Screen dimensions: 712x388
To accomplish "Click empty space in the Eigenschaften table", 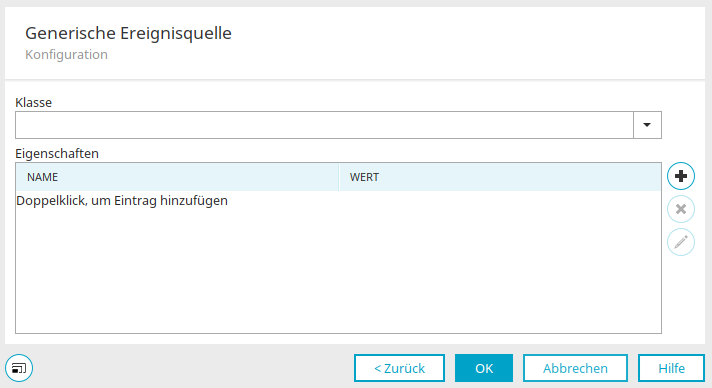I will pyautogui.click(x=338, y=273).
